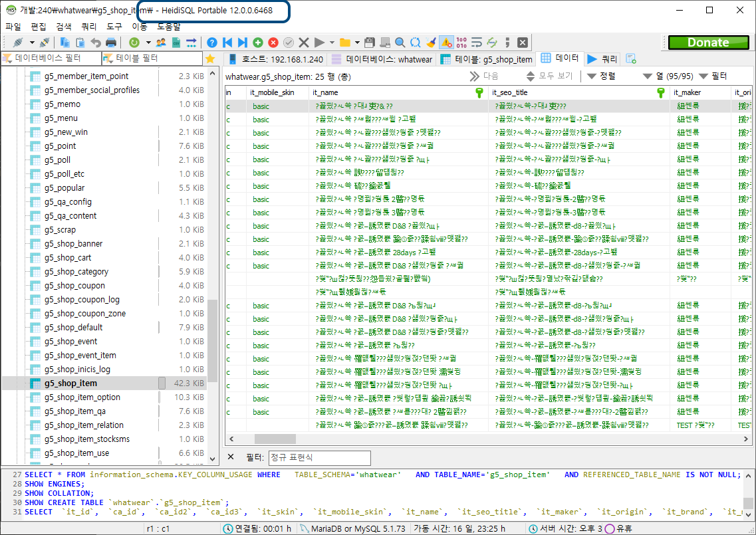Select the g5_shop_item_option table
Viewport: 756px width, 535px height.
[82, 397]
